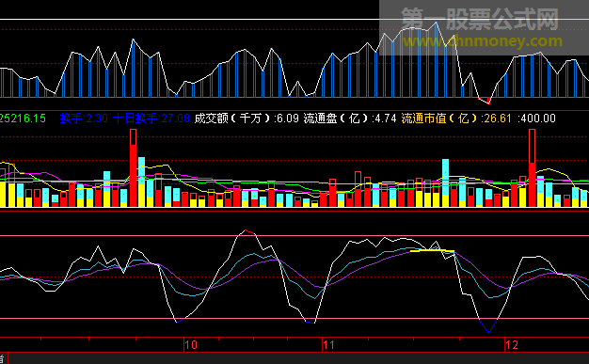Viewport: 589px width, 364px height.
Task: Click the blue V-shaped trough before month 12
Action: click(x=488, y=326)
